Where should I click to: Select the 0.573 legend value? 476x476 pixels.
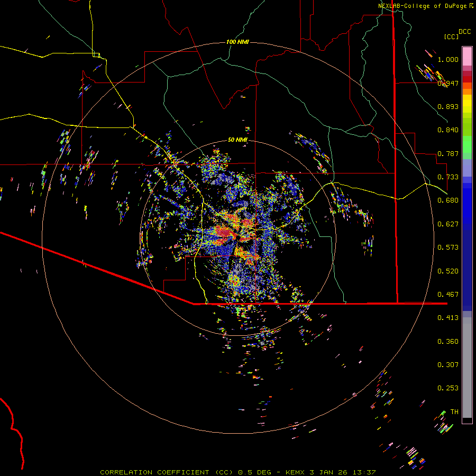[x=448, y=248]
